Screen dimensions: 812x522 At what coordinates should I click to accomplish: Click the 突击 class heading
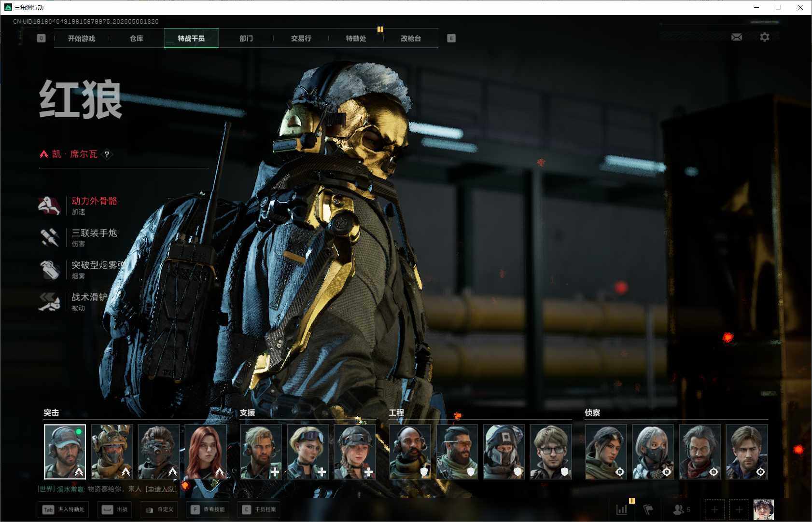[x=51, y=412]
